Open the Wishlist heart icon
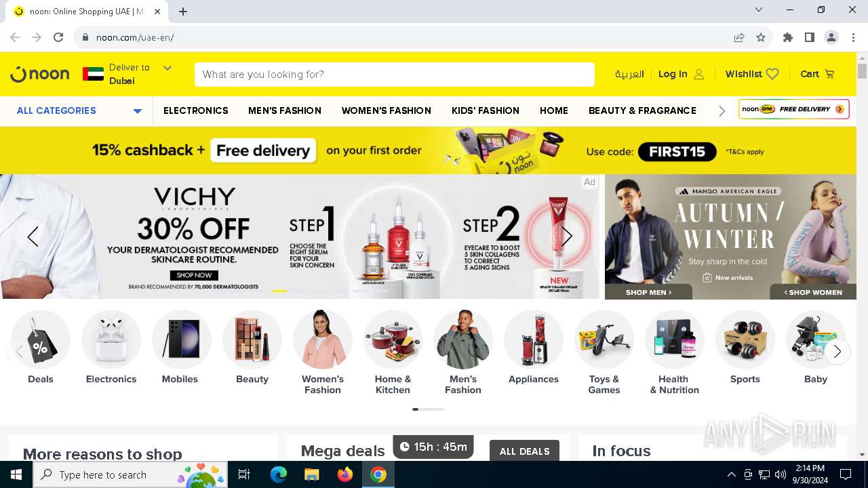 coord(772,74)
